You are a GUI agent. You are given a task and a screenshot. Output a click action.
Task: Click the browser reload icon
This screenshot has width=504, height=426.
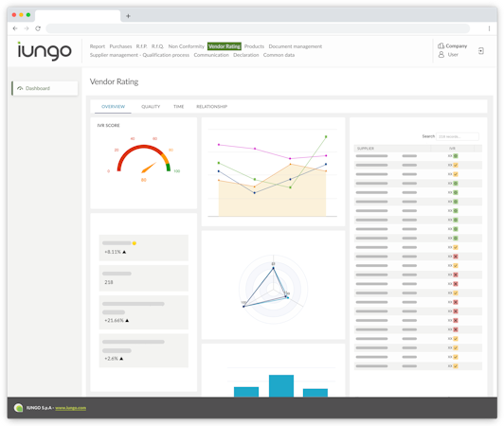[38, 28]
